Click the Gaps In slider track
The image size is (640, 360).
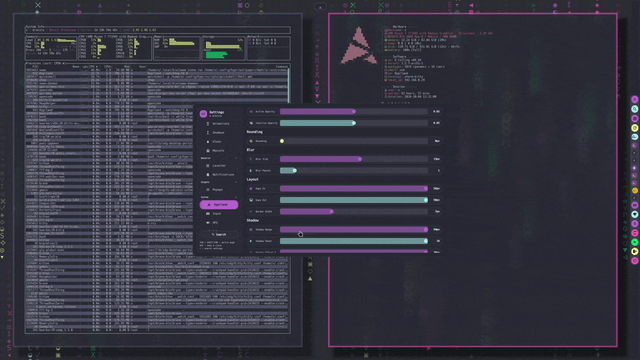(x=354, y=189)
